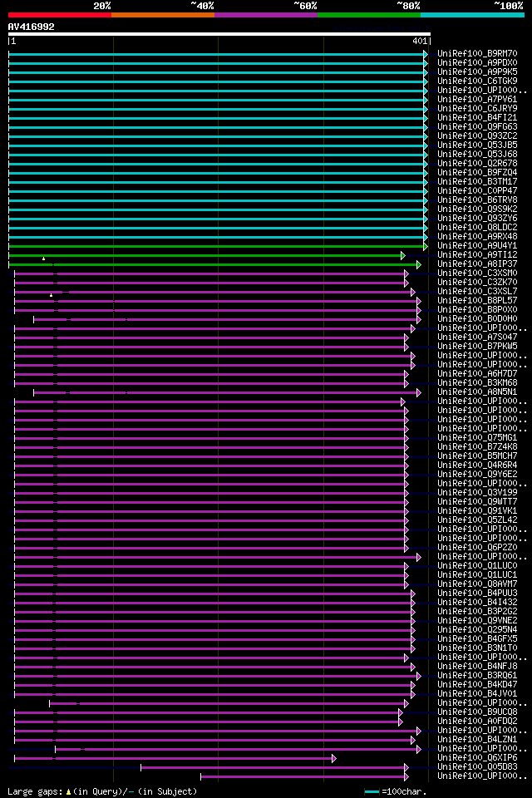Click UniRef100_Q75MG1 label
Image resolution: width=532 pixels, height=798 pixels.
coord(477,438)
